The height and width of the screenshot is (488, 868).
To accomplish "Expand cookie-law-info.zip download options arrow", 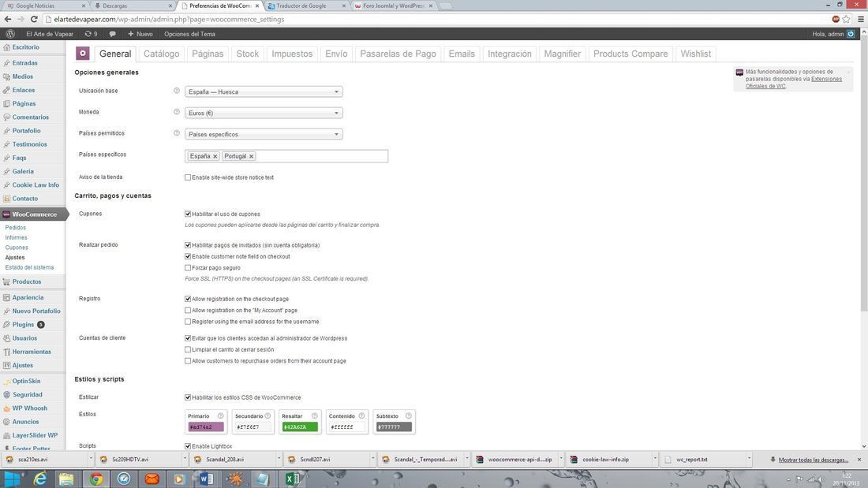I will pos(655,460).
